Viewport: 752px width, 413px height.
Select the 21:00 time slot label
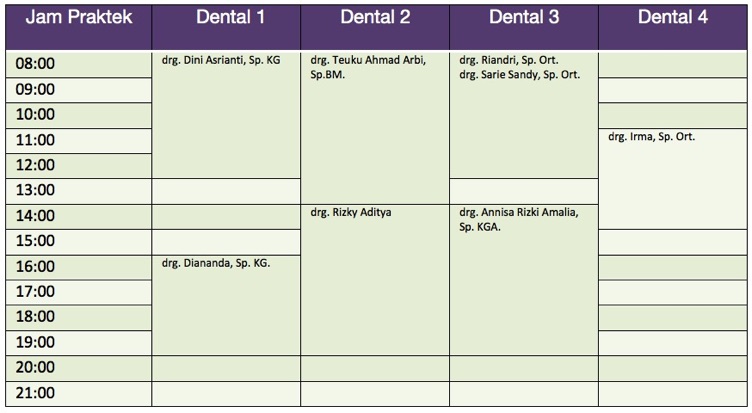point(36,393)
